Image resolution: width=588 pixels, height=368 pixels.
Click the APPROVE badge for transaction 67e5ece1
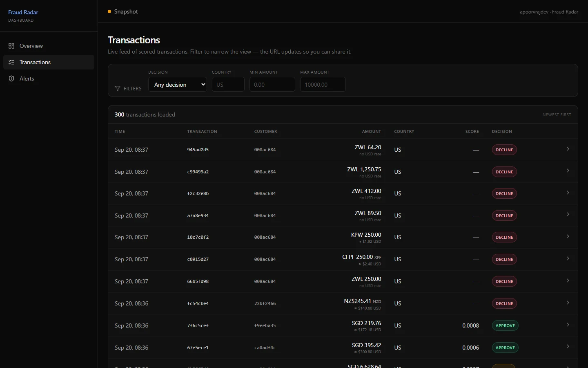(505, 348)
